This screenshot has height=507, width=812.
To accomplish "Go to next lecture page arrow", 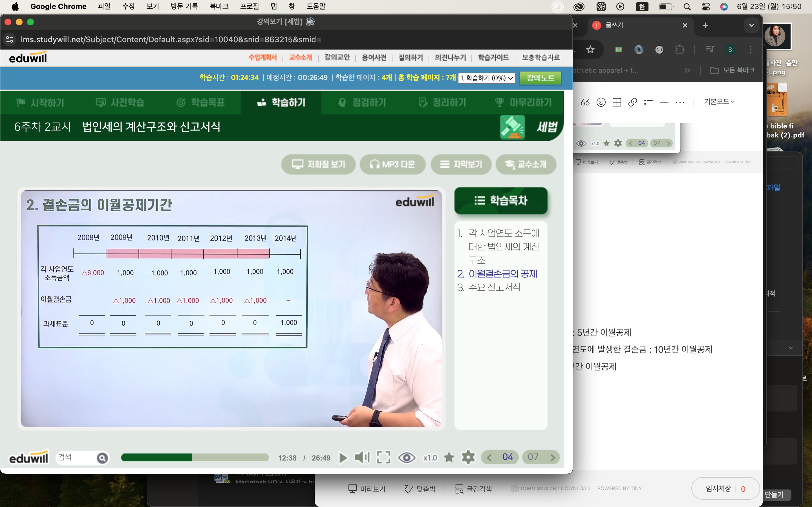I will [x=553, y=457].
